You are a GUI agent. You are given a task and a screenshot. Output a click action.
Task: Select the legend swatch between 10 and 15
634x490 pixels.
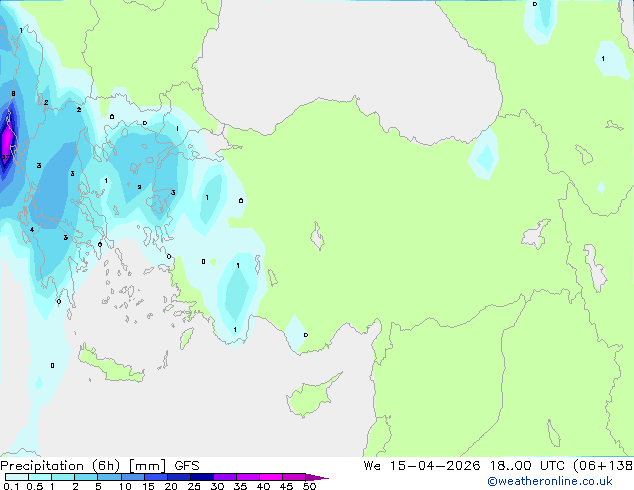point(132,477)
